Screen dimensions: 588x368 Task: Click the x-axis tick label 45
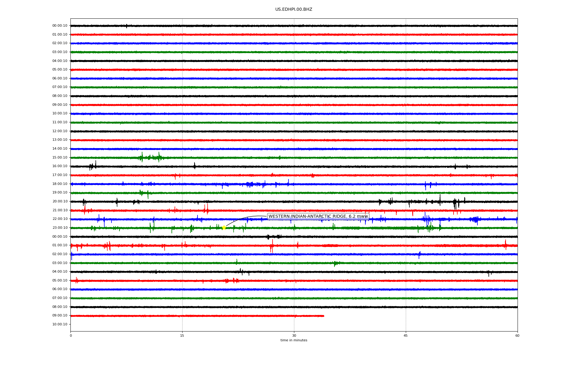tap(406, 336)
